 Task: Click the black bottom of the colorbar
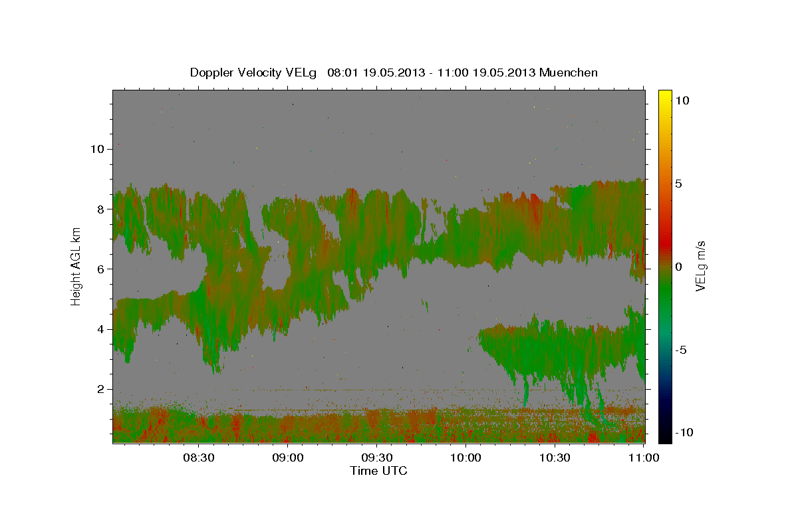click(x=665, y=436)
